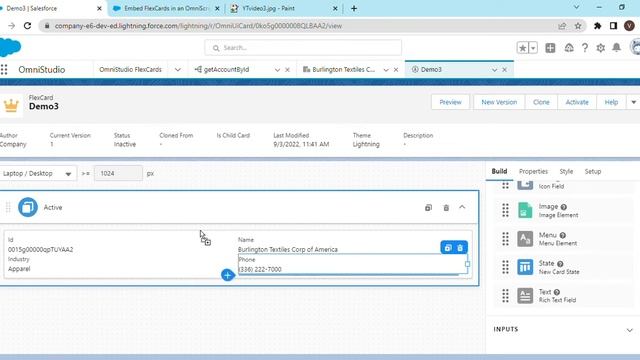Image resolution: width=640 pixels, height=360 pixels.
Task: Open more actions dropdown beside Help
Action: [633, 102]
